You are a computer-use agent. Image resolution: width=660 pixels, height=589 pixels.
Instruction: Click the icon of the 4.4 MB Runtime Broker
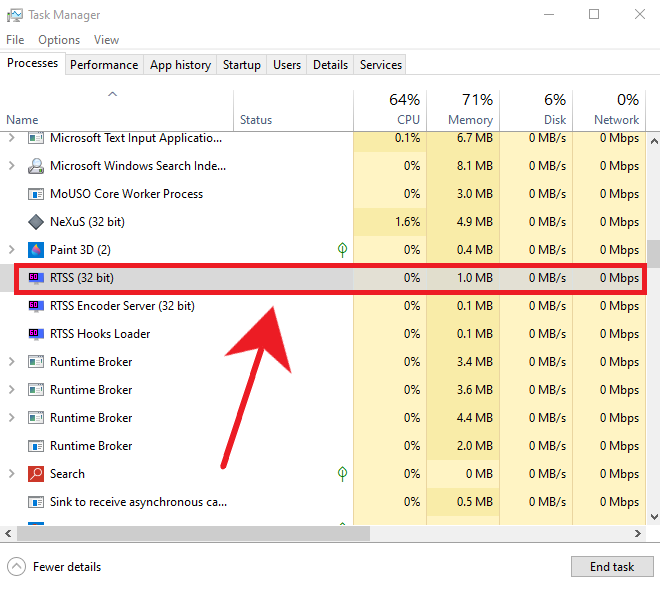(x=36, y=418)
